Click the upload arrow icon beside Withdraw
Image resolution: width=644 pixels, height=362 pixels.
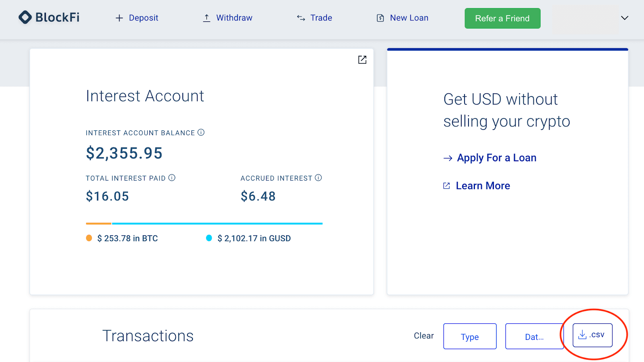(206, 18)
